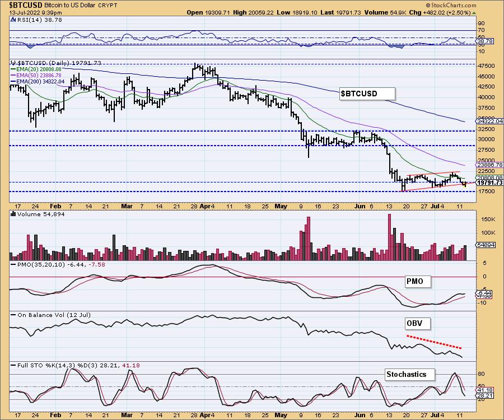Click the 34322.04 EMA price tag
This screenshot has height=420, width=504.
(x=489, y=121)
